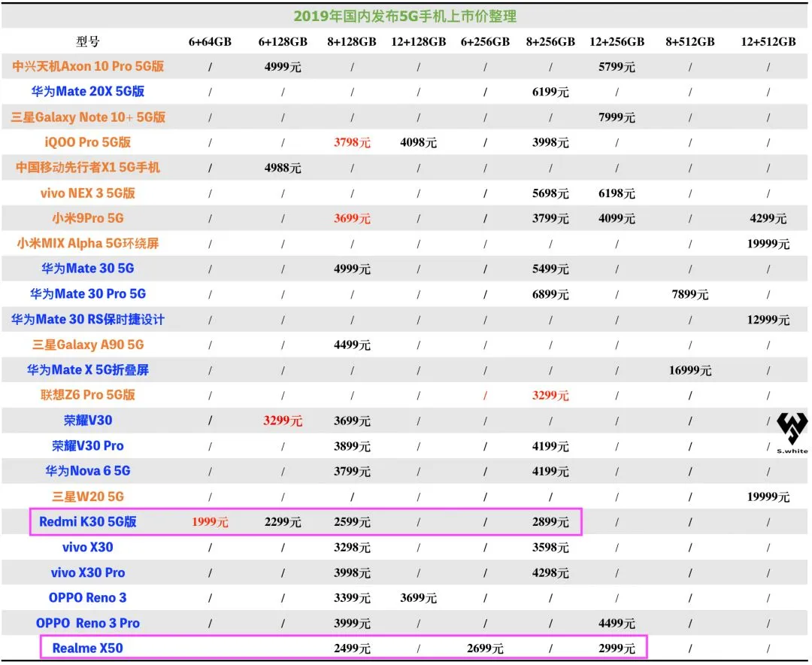Click the 三星Galaxy A90 5G row name
Viewport: 812px width, 665px height.
tap(88, 345)
